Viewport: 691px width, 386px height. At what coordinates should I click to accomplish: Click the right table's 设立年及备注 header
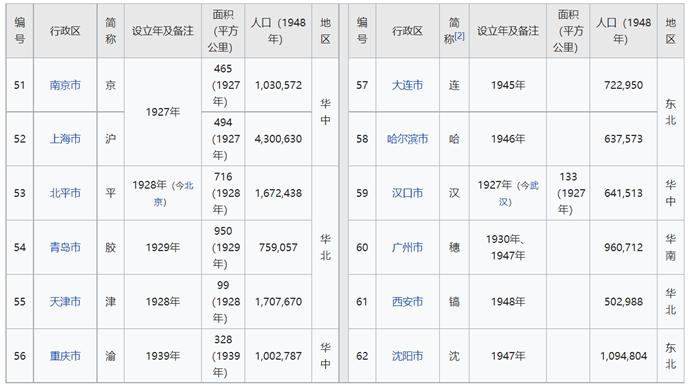pyautogui.click(x=508, y=31)
